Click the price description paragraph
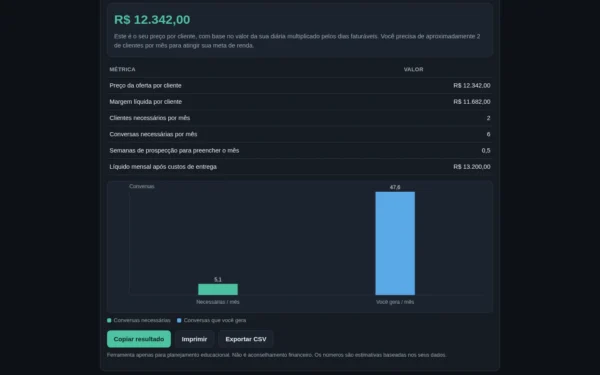The width and height of the screenshot is (600, 375). 297,41
